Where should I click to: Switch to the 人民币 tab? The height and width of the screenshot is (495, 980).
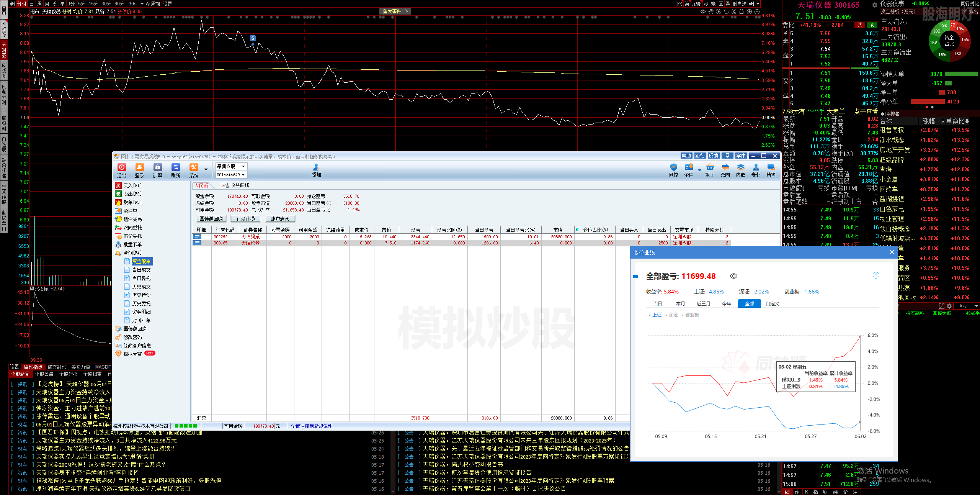(x=201, y=186)
